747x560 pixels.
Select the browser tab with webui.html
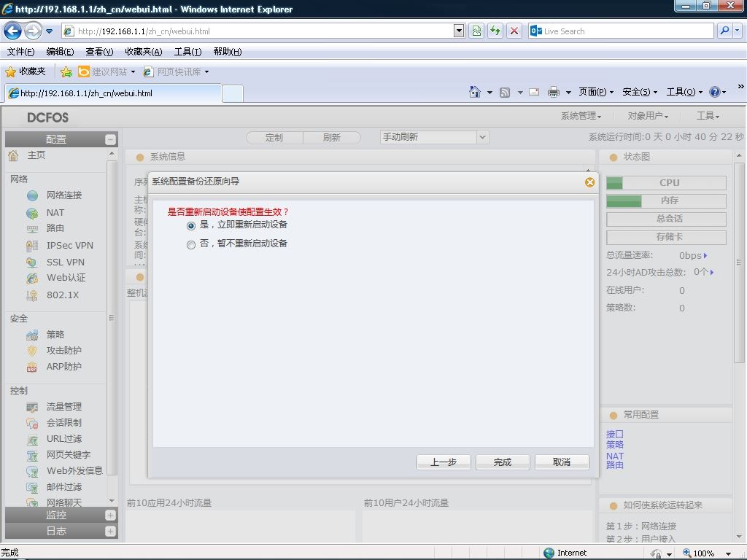click(x=113, y=93)
